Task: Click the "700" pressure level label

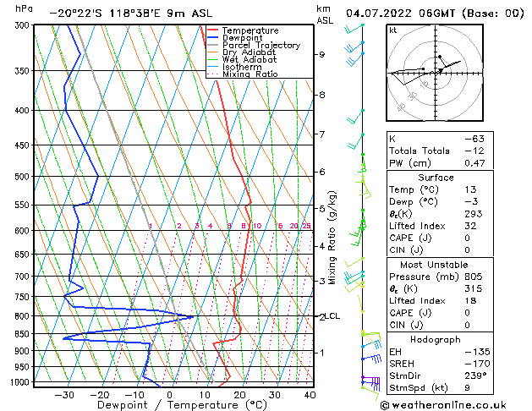Action: 24,277
